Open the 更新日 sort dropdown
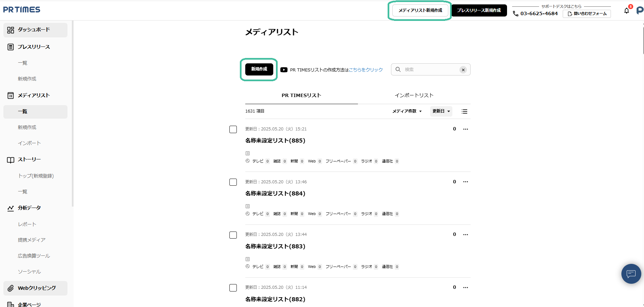Viewport: 644px width, 307px height. pyautogui.click(x=441, y=111)
